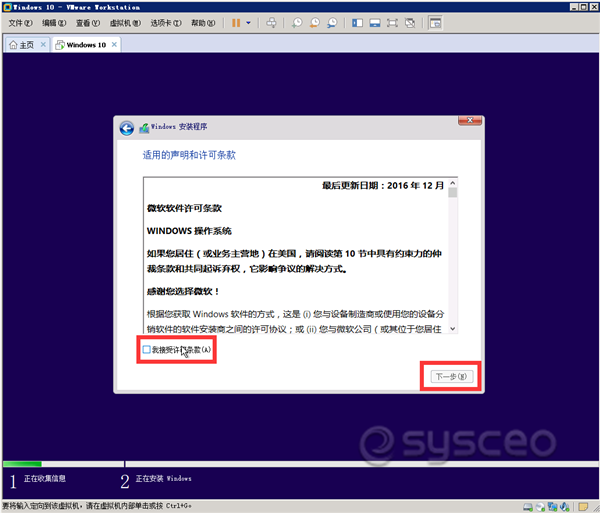Open the 查看(V) menu
This screenshot has height=513, width=600.
(88, 23)
